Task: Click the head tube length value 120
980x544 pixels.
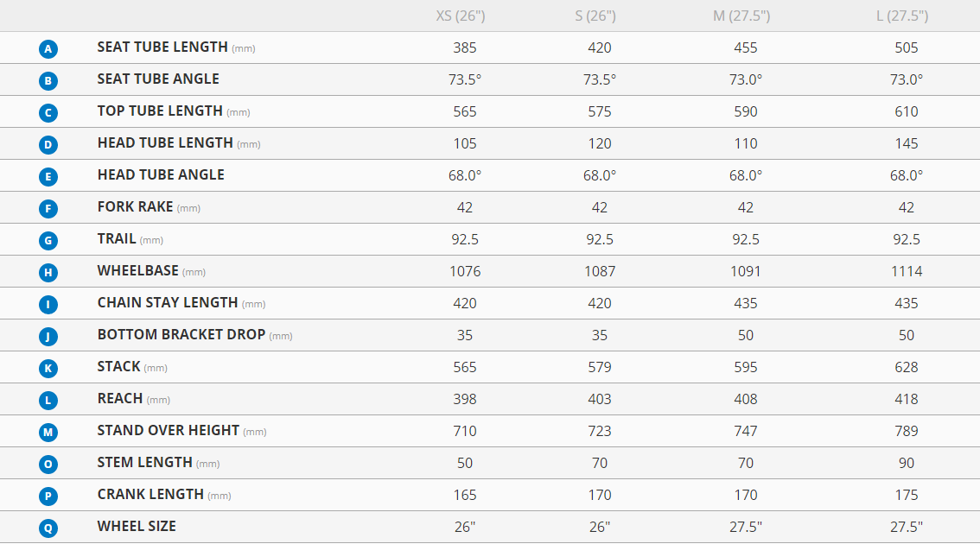Action: (x=599, y=143)
